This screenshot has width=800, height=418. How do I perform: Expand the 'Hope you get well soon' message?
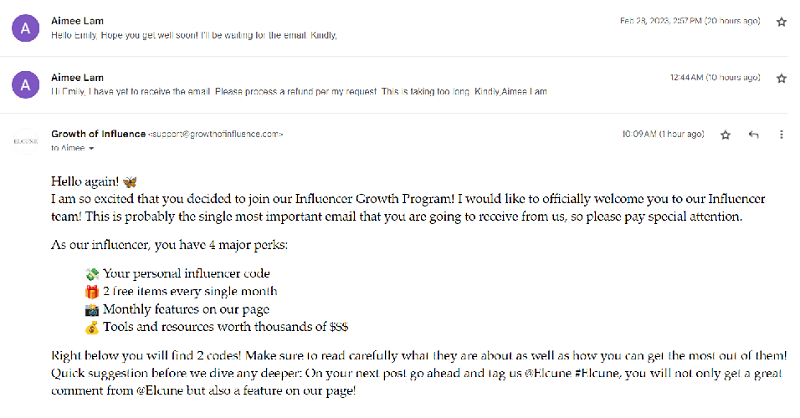(194, 35)
